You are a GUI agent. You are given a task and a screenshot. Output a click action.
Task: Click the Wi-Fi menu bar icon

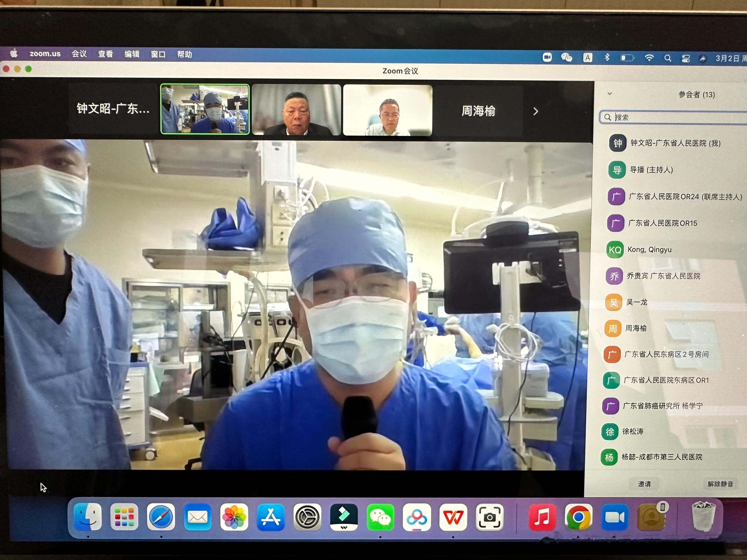click(x=649, y=58)
